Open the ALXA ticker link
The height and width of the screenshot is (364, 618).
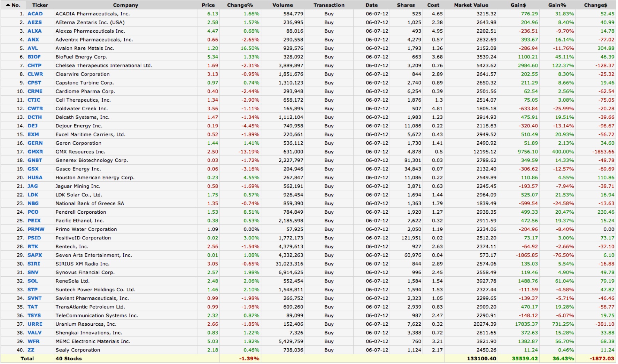click(x=34, y=31)
